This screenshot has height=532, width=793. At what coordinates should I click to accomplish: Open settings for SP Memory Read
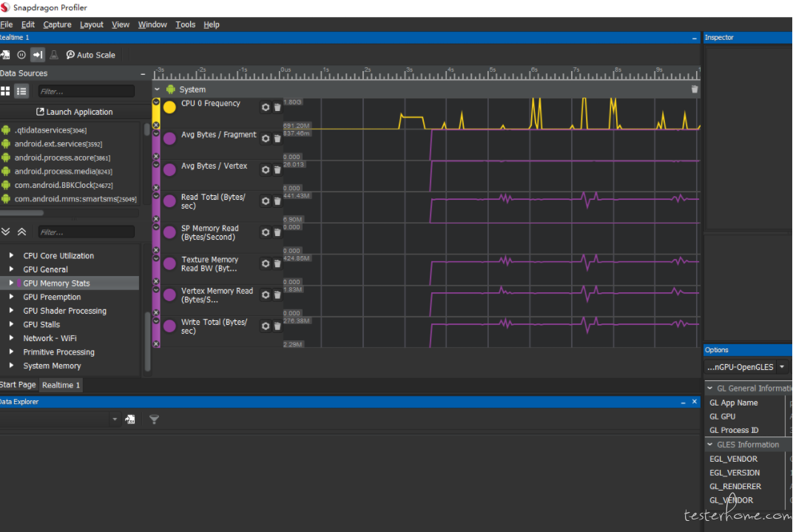pyautogui.click(x=266, y=232)
